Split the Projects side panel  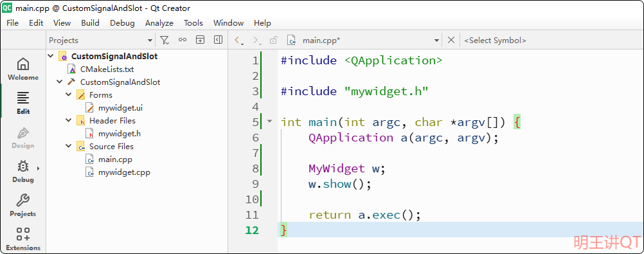[x=200, y=40]
